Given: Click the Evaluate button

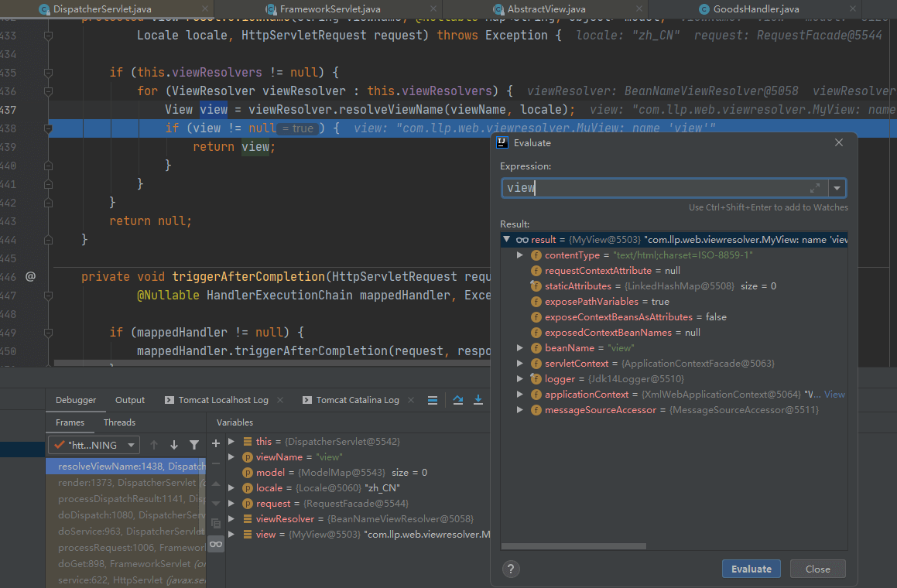Looking at the screenshot, I should tap(751, 569).
